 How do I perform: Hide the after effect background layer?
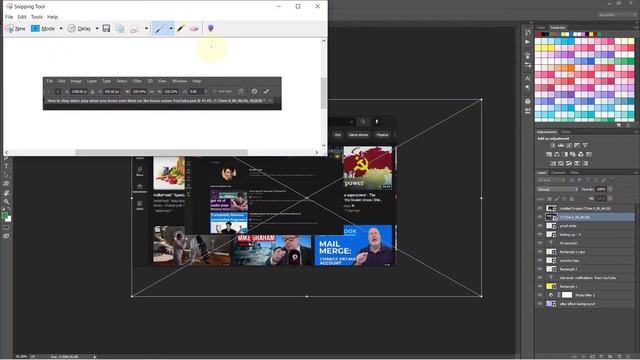coord(540,304)
